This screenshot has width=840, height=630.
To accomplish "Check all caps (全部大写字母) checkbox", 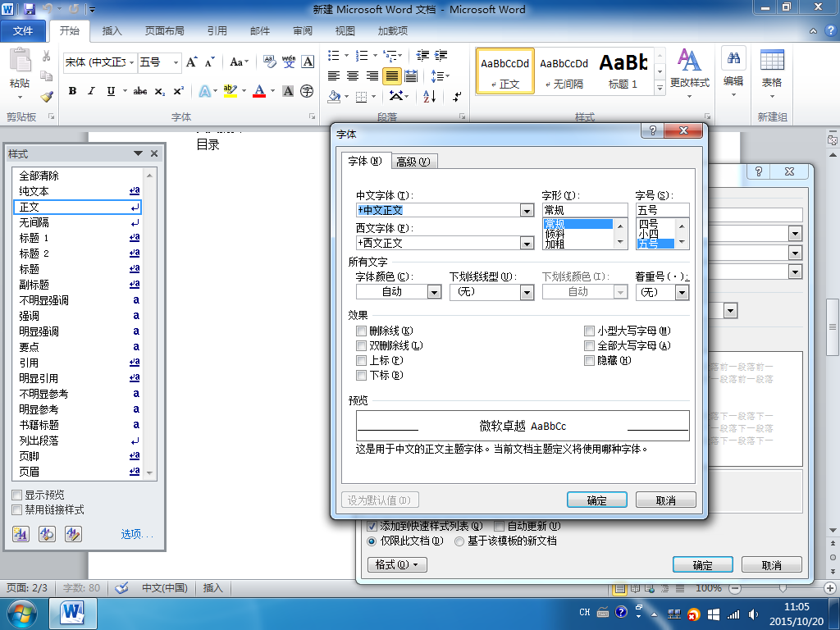I will tap(589, 346).
